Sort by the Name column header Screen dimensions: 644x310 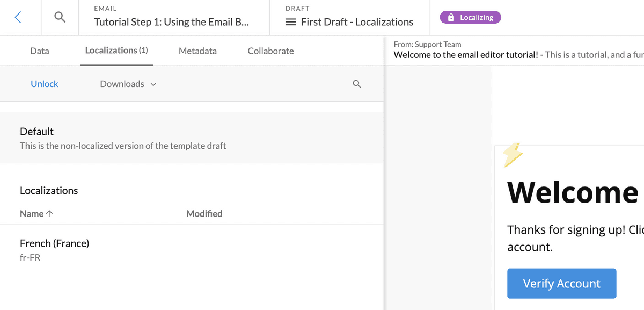pyautogui.click(x=36, y=213)
